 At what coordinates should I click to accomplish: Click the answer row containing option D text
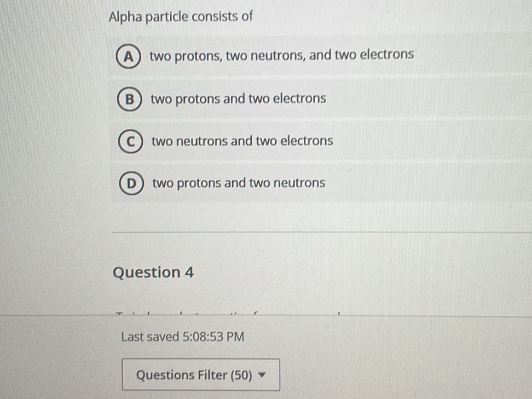[239, 183]
